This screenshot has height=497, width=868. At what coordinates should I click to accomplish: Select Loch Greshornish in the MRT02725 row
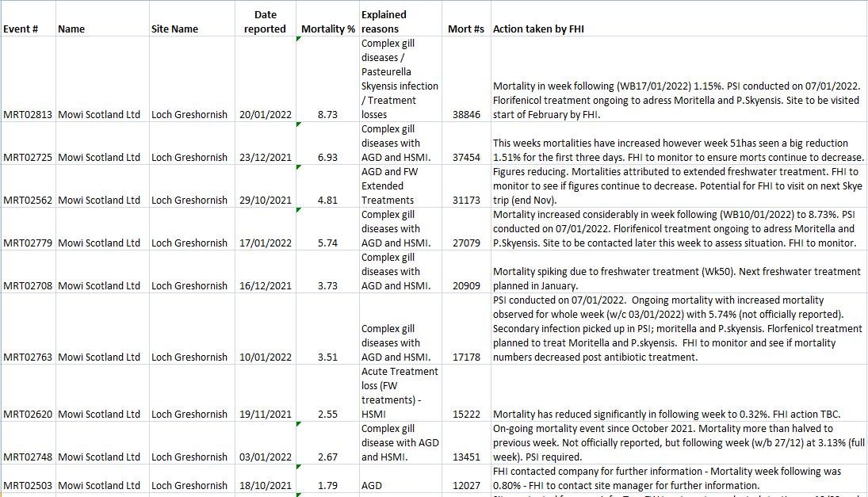188,157
